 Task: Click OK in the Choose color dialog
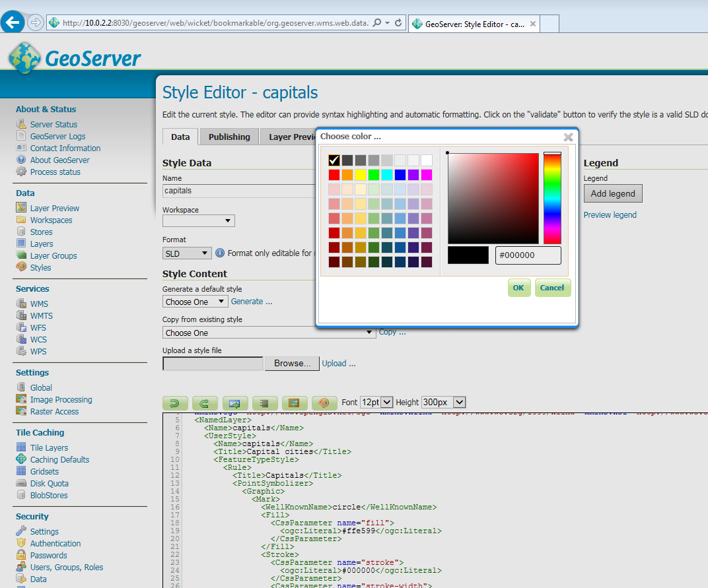coord(518,288)
